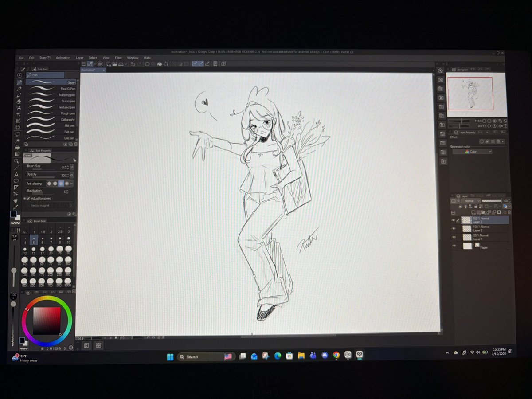Select the Balloon tool
Viewport: 532px width, 399px height.
tap(16, 180)
